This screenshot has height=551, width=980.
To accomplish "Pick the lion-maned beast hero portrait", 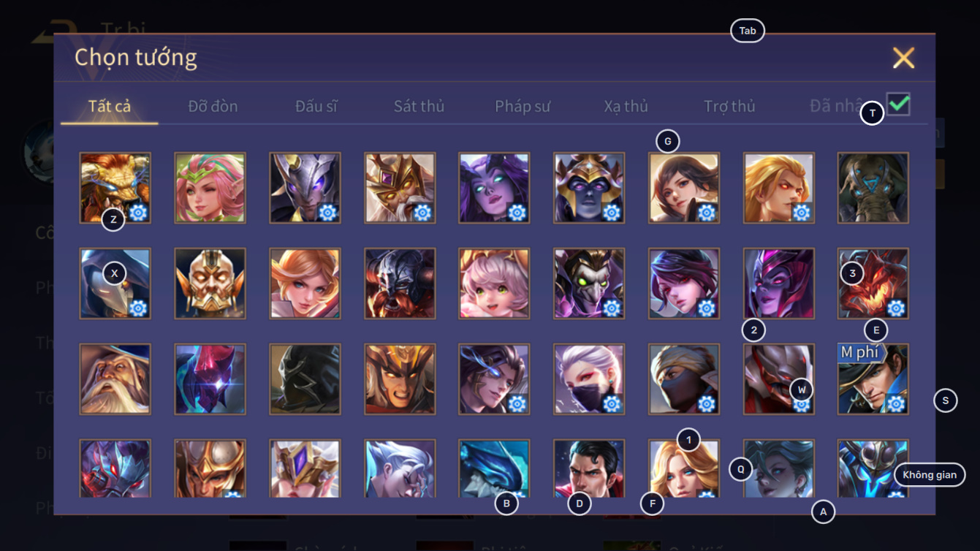I will [x=115, y=188].
